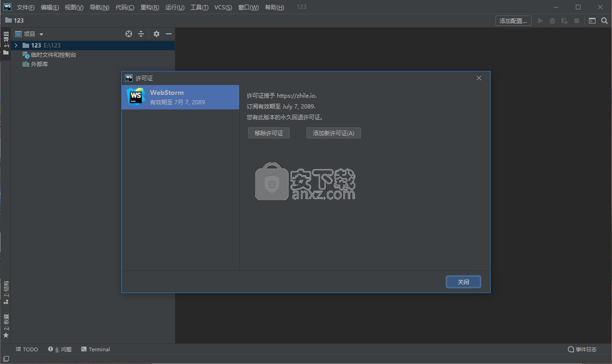612x364 pixels.
Task: Click text 订阅有效期至 July 7, 2089.
Action: coord(281,107)
